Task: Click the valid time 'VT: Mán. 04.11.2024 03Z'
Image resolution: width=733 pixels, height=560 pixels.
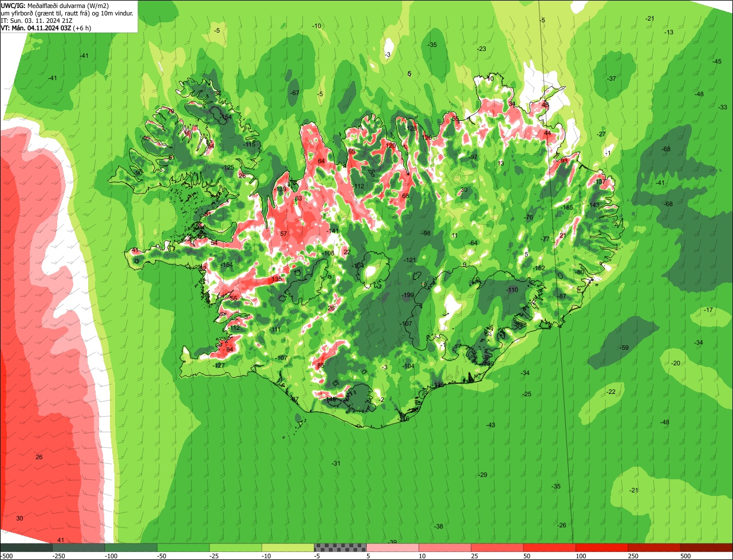Action: pos(35,27)
